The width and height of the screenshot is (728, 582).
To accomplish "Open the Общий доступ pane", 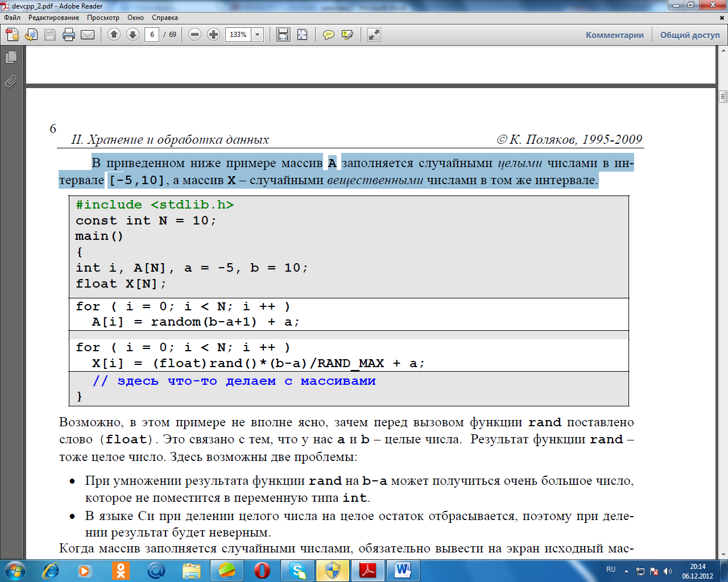I will click(689, 35).
